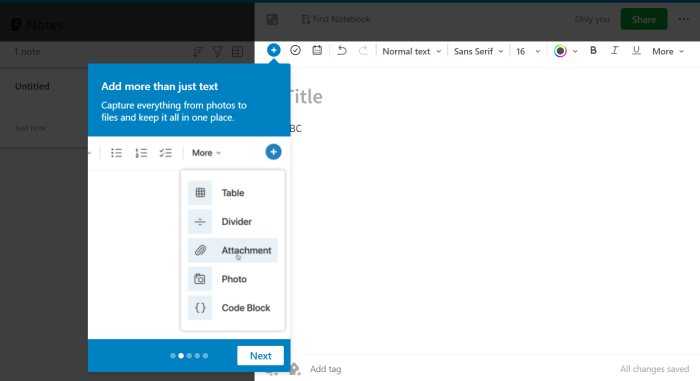Choose Table from the insert menu
This screenshot has width=700, height=381.
point(233,193)
